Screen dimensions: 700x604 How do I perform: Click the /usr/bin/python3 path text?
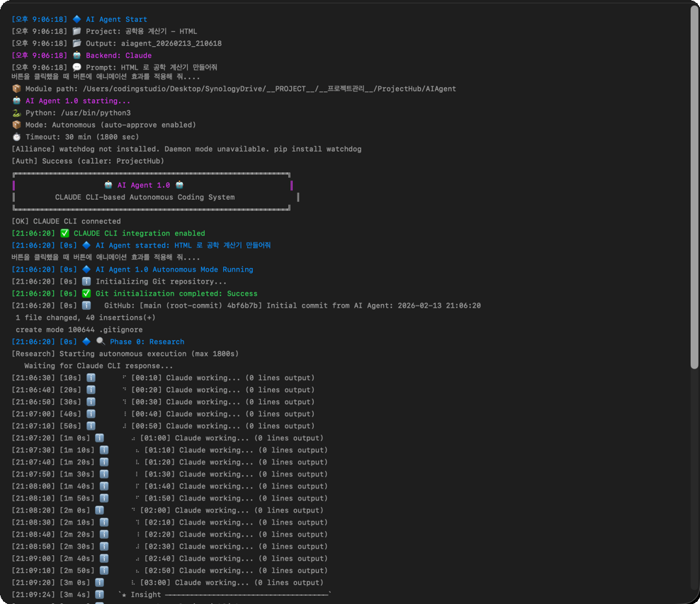tap(96, 113)
